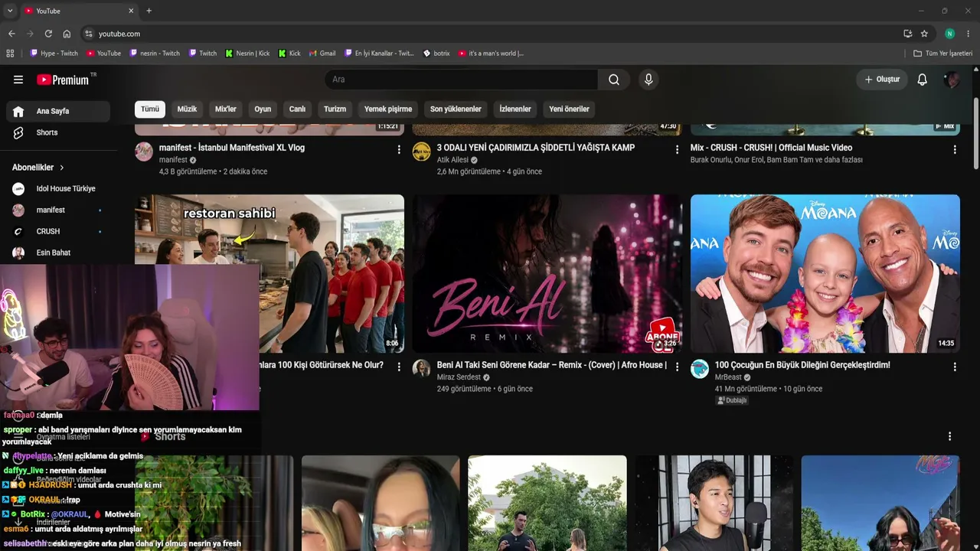Open the Atik Ailesi channel avatar
The image size is (980, 551).
coord(422,152)
